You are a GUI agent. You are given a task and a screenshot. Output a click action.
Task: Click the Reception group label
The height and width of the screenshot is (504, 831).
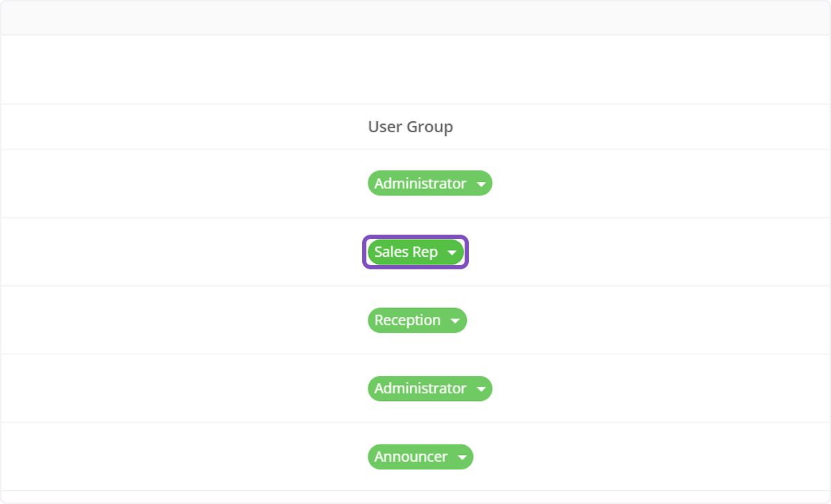(407, 320)
